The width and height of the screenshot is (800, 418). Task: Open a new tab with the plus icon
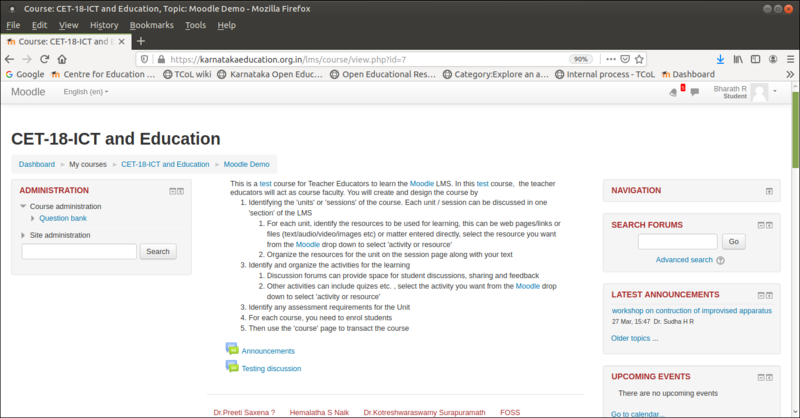point(141,41)
